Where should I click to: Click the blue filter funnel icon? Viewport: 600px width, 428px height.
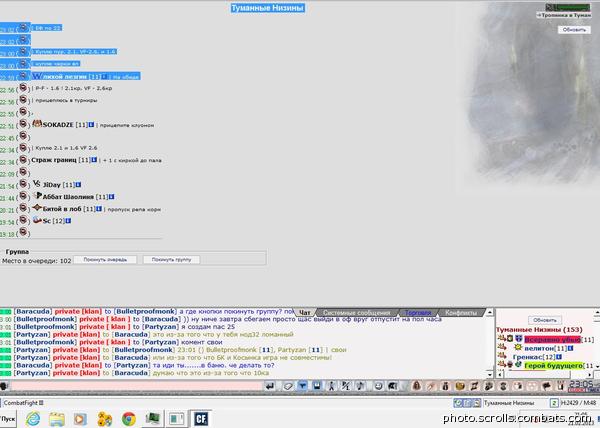pyautogui.click(x=302, y=386)
